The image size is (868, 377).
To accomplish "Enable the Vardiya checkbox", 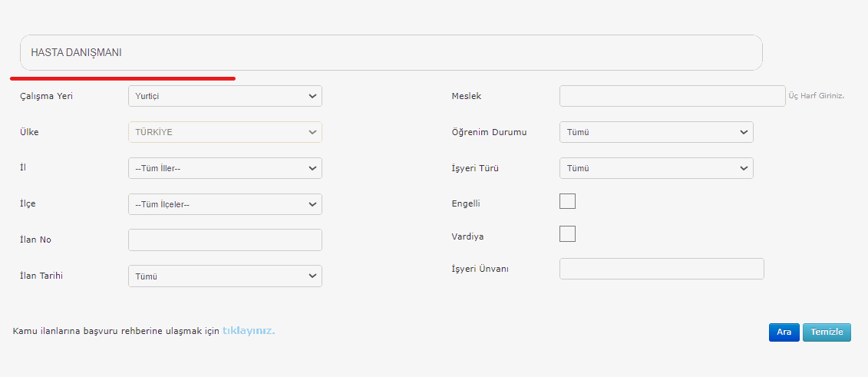I will pos(567,234).
